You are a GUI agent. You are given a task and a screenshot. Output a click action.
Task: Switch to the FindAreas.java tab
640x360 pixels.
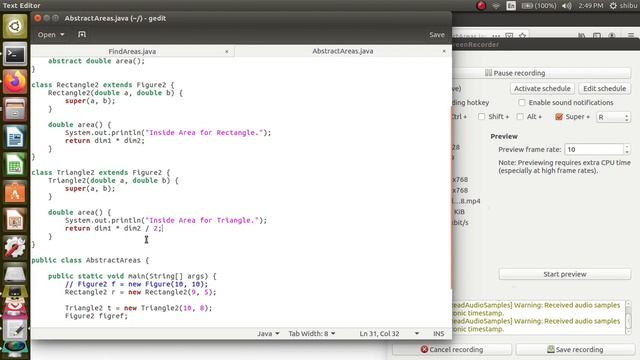point(132,51)
